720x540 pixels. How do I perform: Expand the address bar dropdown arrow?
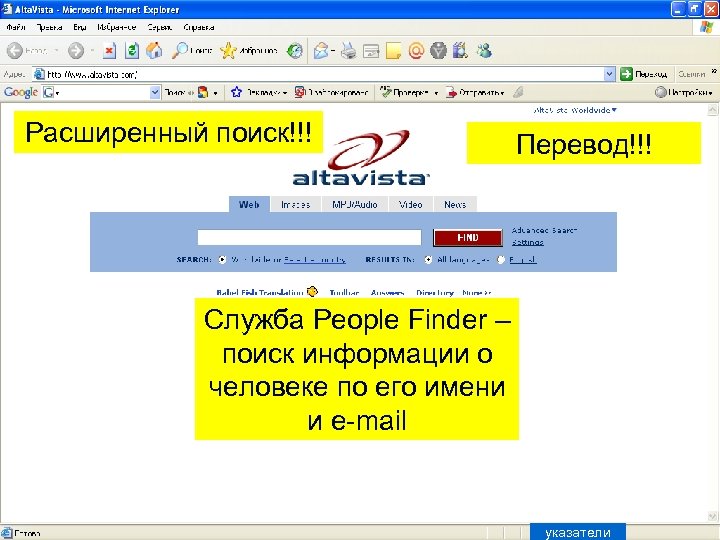coord(609,74)
